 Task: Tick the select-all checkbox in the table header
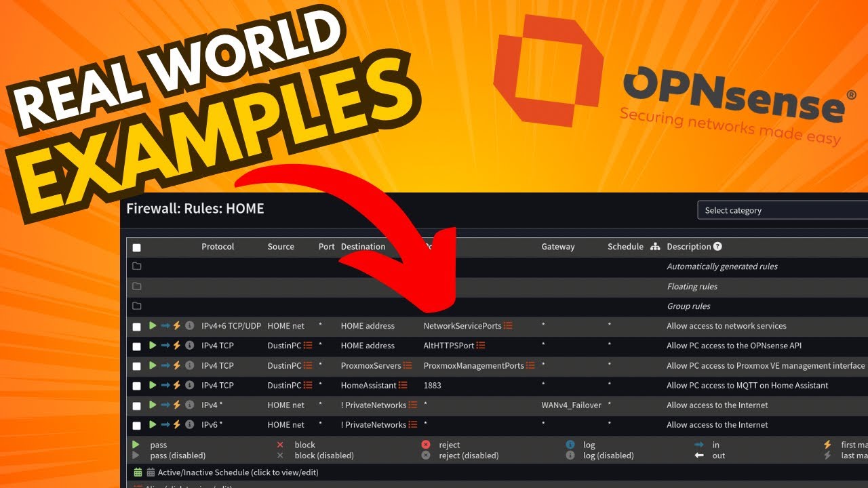137,248
